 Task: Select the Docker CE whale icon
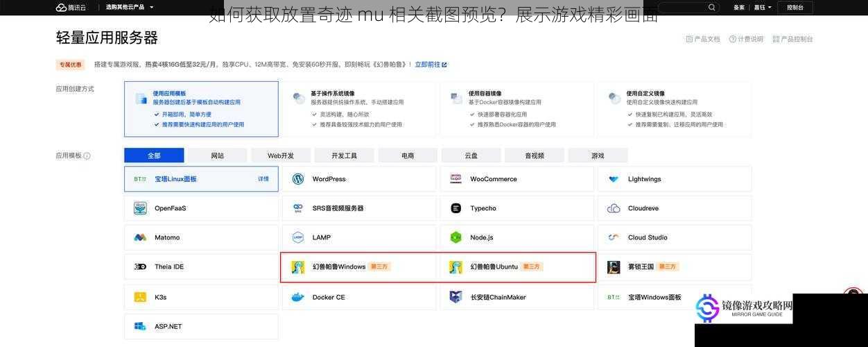(x=298, y=297)
